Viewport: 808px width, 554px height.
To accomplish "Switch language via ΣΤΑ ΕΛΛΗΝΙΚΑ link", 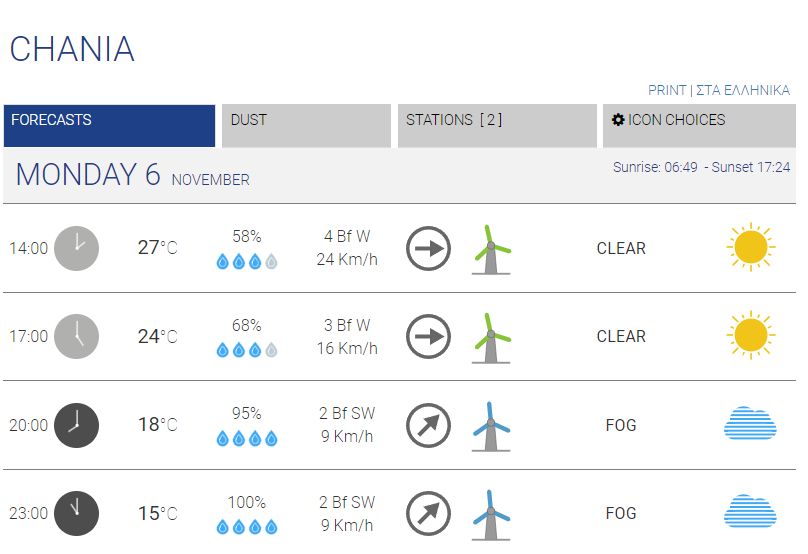I will (743, 90).
